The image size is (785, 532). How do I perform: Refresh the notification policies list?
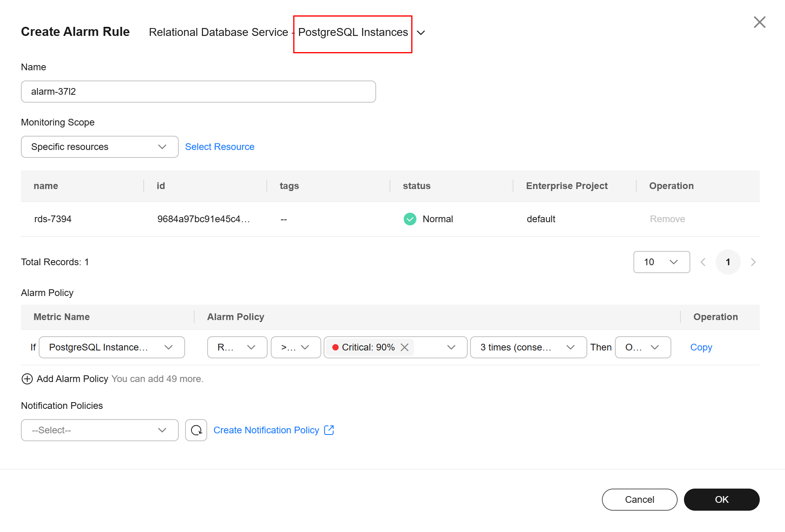pos(196,430)
